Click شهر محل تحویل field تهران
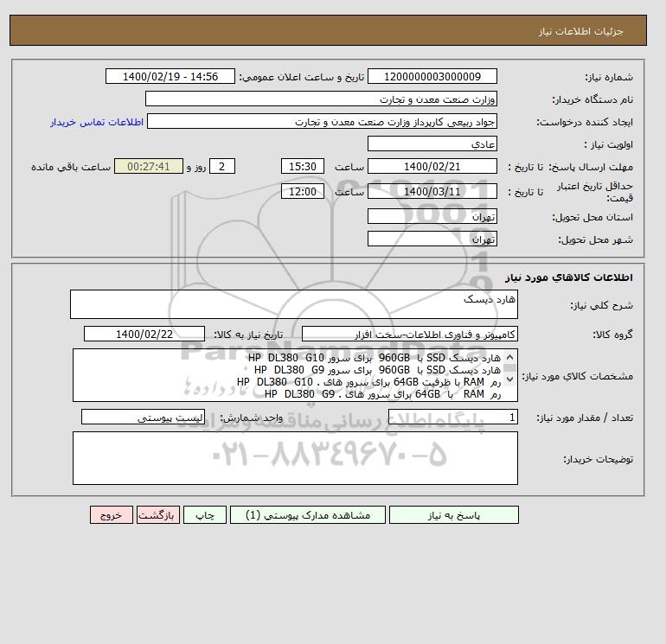 click(x=432, y=239)
